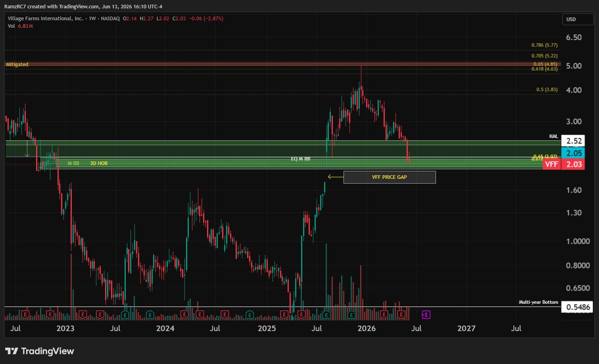Click 3.00 on the price axis
This screenshot has height=364, width=599.
click(x=574, y=121)
